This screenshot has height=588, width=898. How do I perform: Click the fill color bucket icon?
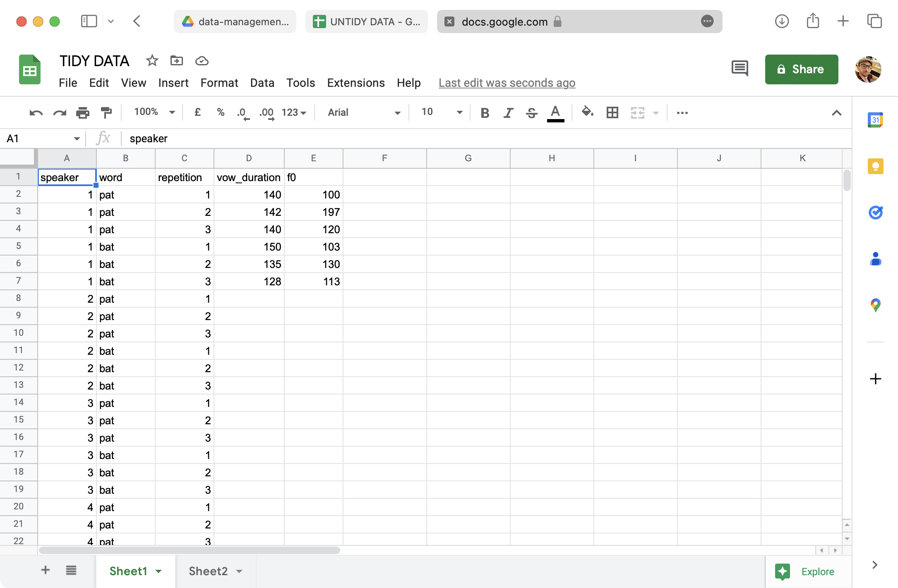pyautogui.click(x=587, y=112)
